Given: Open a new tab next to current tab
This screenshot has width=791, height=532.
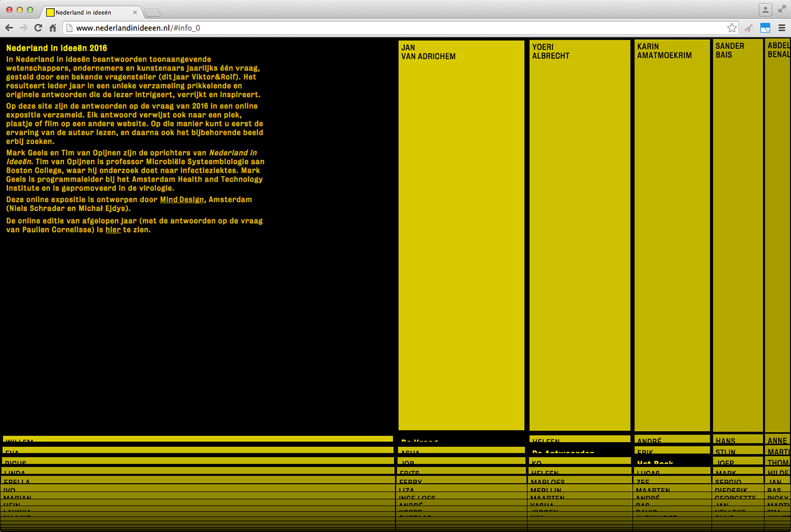Looking at the screenshot, I should [152, 13].
